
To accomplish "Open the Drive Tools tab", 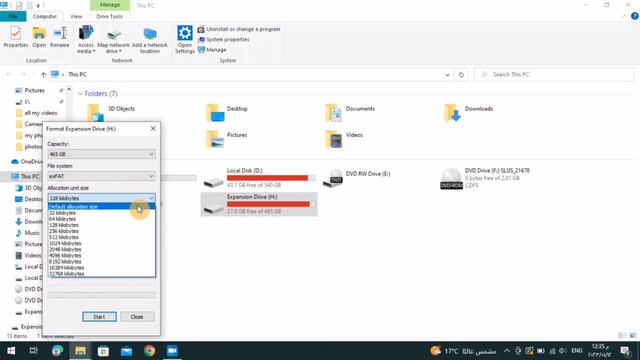I will click(109, 16).
